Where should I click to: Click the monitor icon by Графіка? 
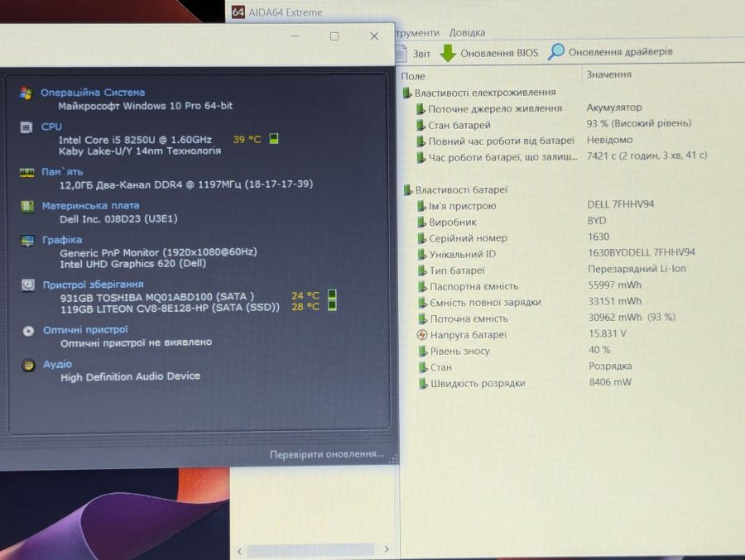[x=27, y=241]
